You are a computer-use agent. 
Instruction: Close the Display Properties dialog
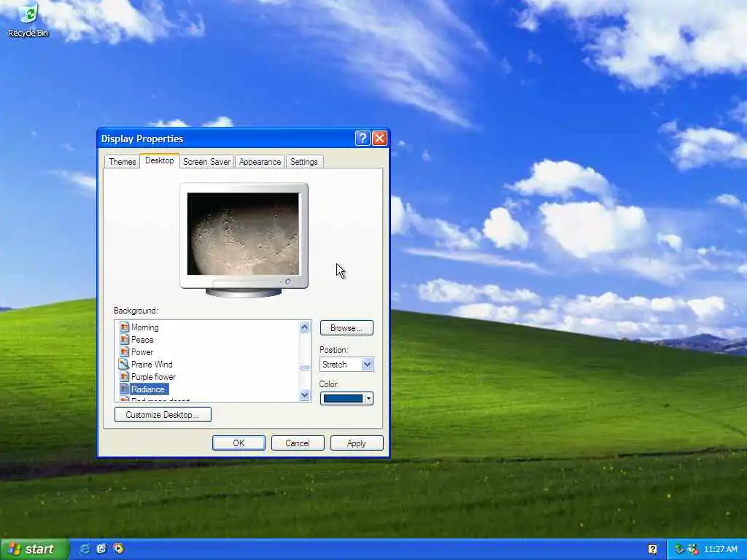(x=379, y=138)
